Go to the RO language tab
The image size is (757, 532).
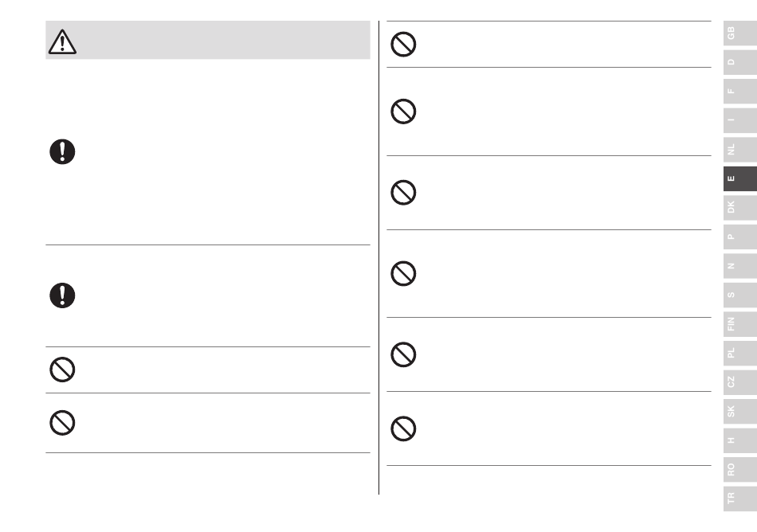coord(740,469)
